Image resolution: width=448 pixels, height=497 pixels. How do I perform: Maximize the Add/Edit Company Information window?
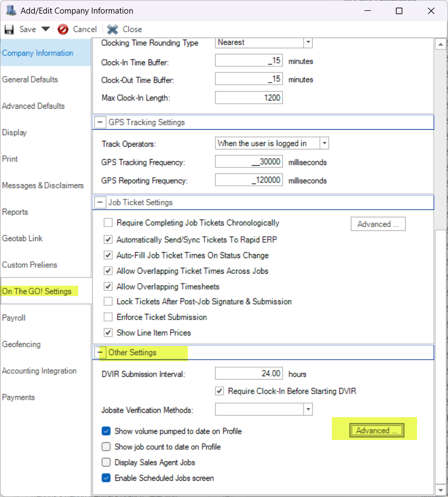click(399, 11)
